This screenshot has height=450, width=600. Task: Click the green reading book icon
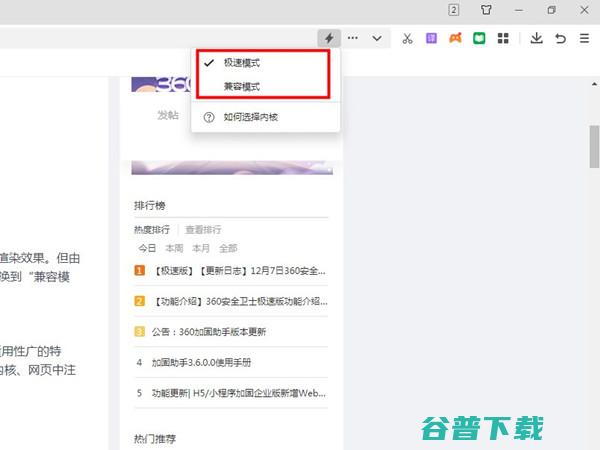click(x=479, y=38)
